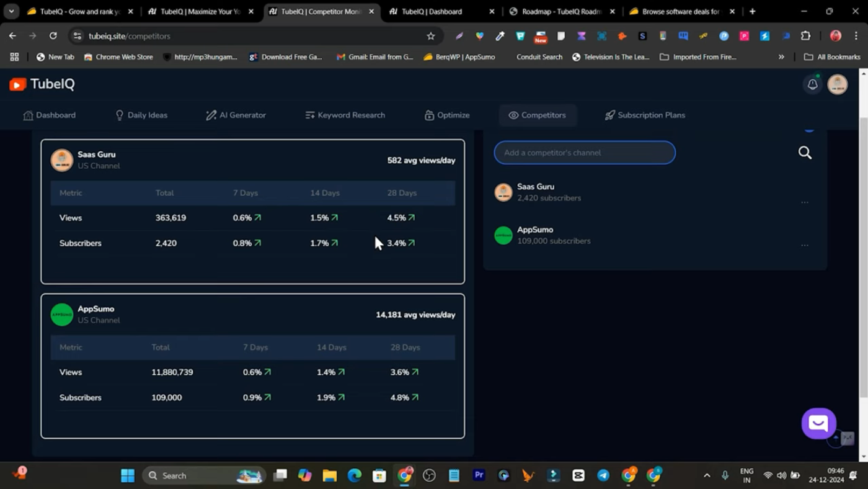This screenshot has height=489, width=868.
Task: Open the options dots for Saas Guru
Action: 805,202
